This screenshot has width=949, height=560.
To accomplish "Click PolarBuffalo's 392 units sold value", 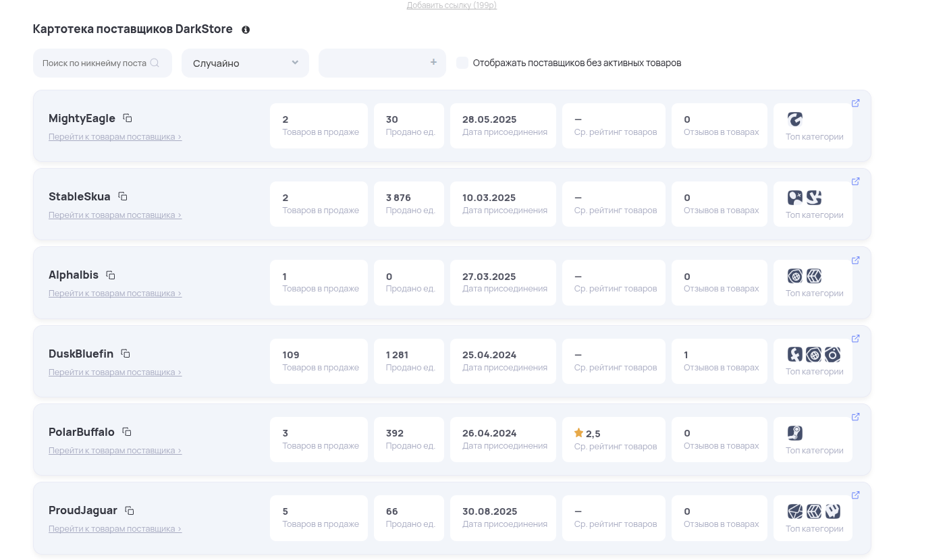I will coord(395,433).
